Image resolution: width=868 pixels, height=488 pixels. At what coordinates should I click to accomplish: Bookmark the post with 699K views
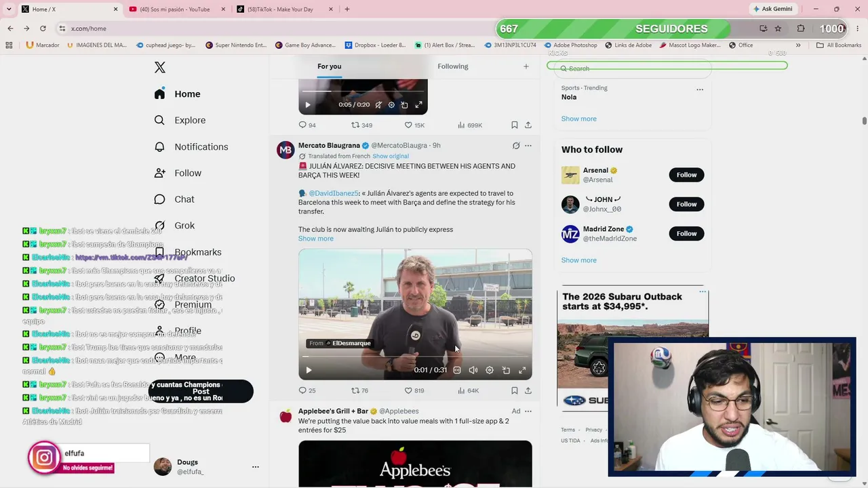point(515,125)
